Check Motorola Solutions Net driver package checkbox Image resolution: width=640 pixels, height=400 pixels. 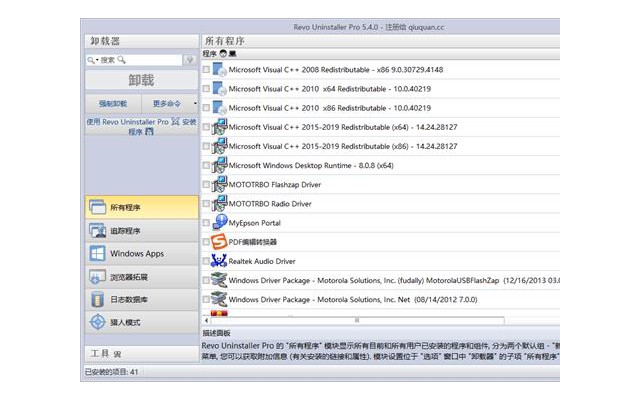click(206, 300)
